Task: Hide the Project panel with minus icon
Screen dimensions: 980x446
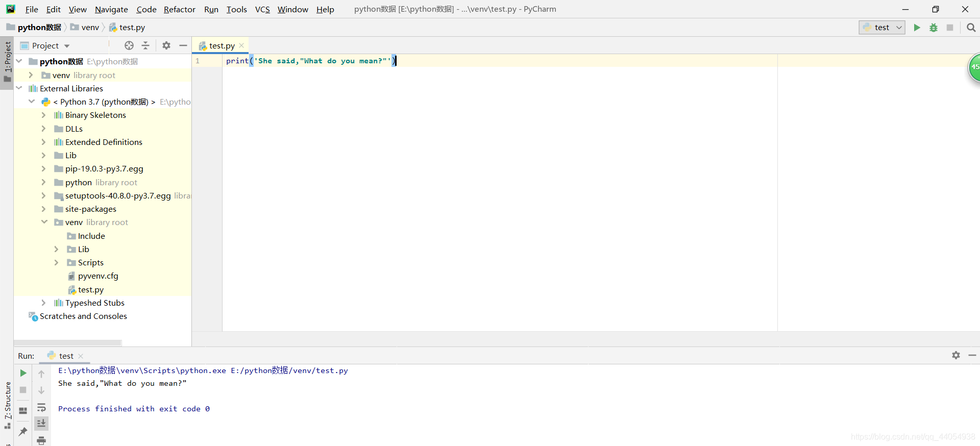Action: [x=183, y=45]
